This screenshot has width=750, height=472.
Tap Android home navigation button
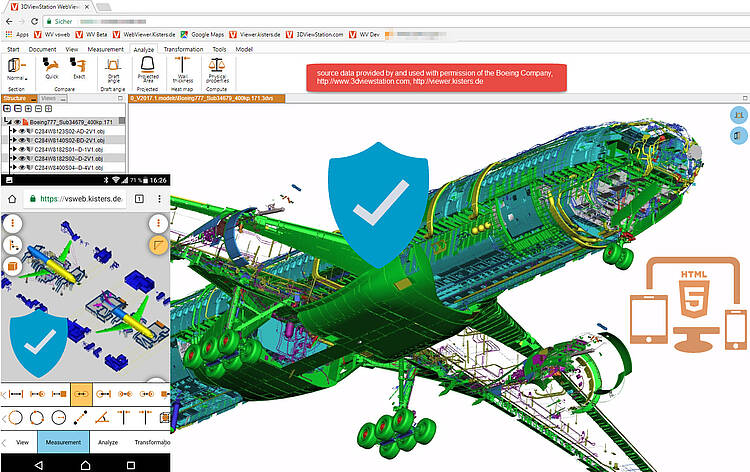point(85,465)
